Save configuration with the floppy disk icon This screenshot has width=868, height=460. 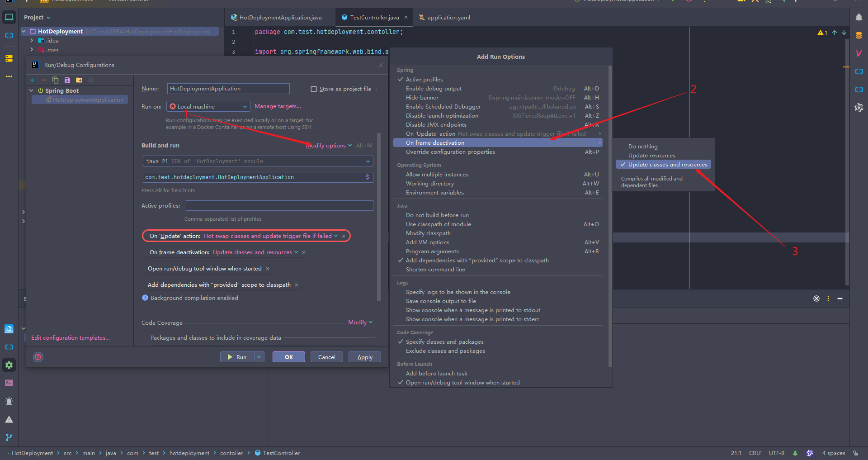point(67,80)
